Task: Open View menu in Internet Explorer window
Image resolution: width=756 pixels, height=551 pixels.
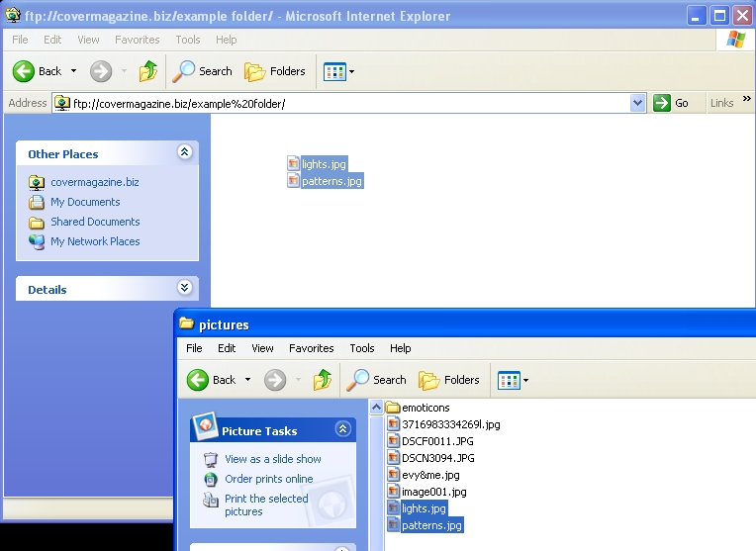Action: click(88, 40)
